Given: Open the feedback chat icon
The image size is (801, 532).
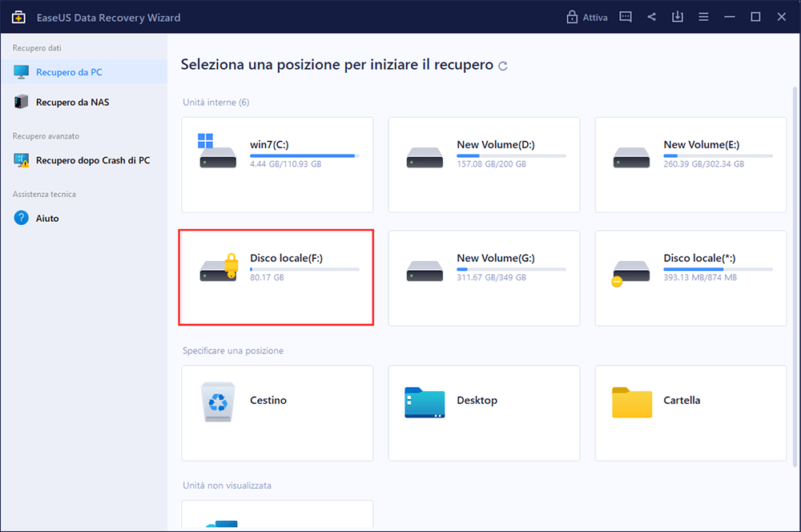Looking at the screenshot, I should 626,17.
